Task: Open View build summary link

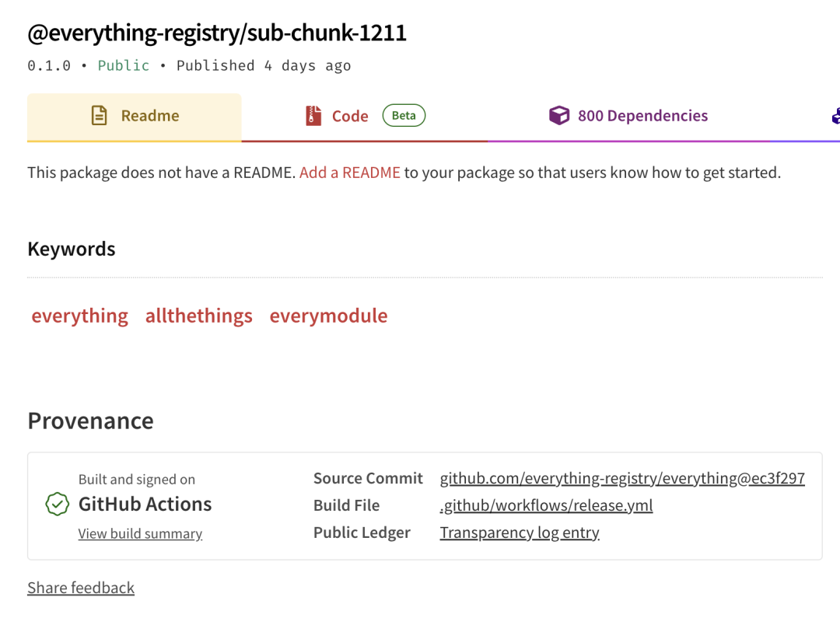Action: click(x=140, y=534)
